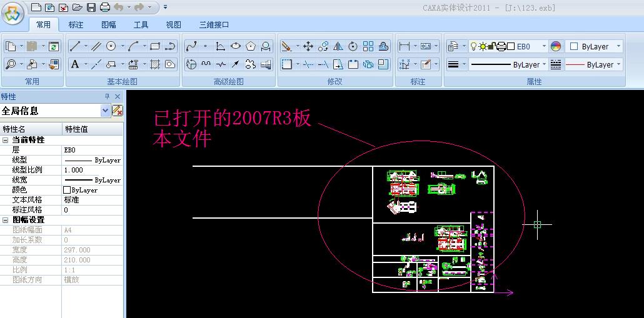Pin the 特性 panel with pushpin icon

tap(107, 96)
